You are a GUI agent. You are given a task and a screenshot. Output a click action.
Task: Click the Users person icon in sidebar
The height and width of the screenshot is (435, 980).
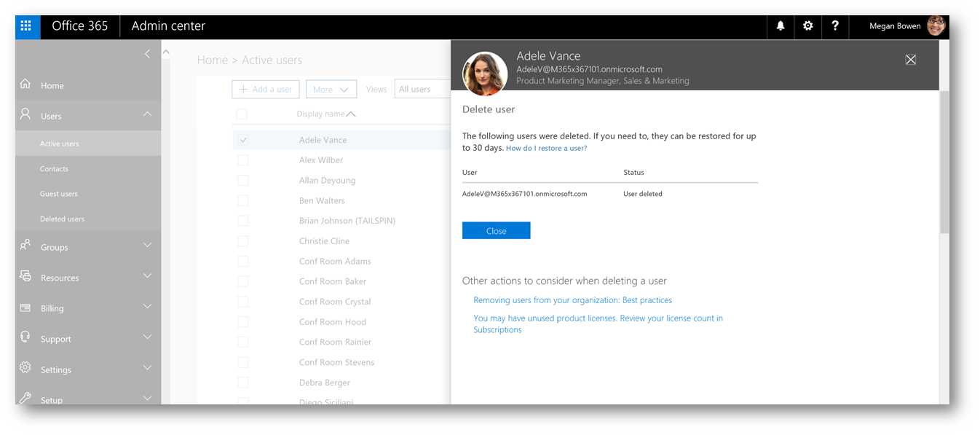point(25,114)
